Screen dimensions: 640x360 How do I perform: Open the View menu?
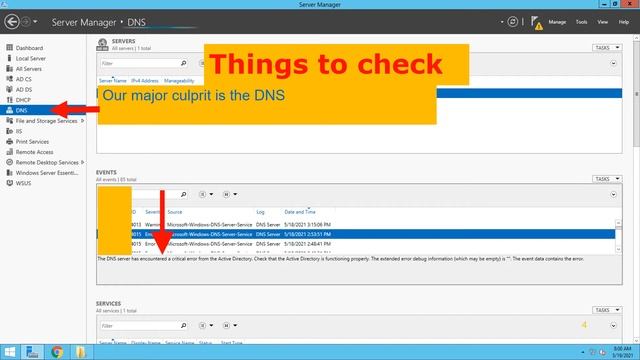tap(603, 22)
